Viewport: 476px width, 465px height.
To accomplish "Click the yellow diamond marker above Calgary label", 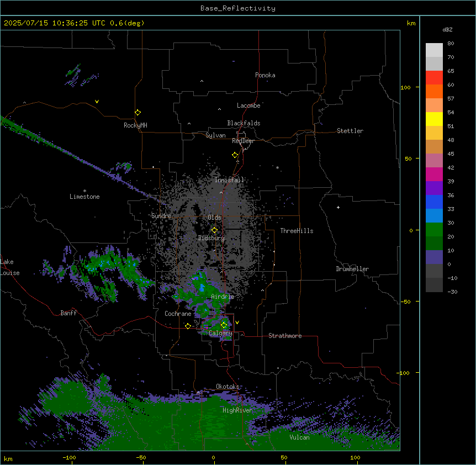I will pyautogui.click(x=224, y=325).
